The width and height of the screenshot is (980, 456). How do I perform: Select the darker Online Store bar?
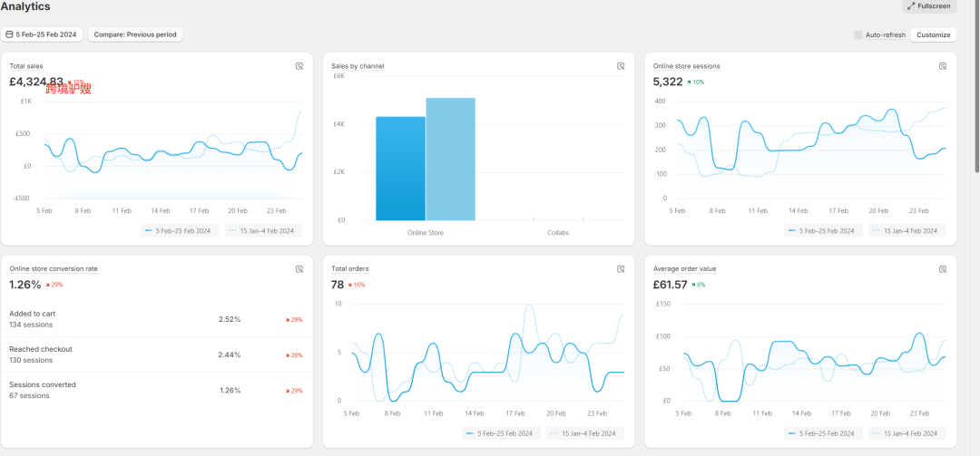401,169
